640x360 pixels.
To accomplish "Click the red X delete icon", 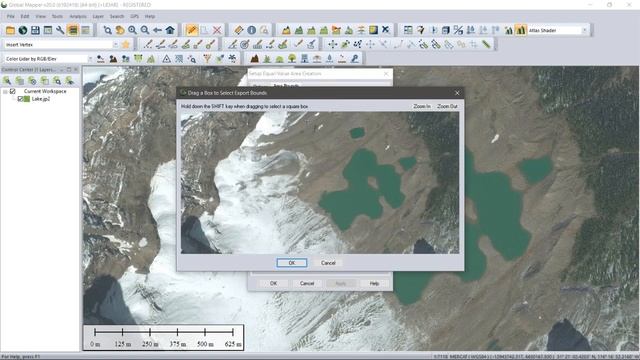I will (x=217, y=30).
